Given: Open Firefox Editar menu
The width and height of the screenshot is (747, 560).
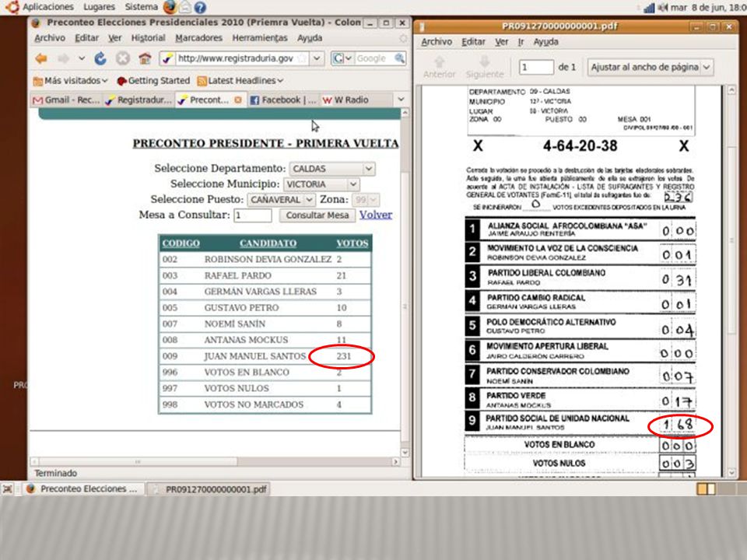Looking at the screenshot, I should (86, 38).
